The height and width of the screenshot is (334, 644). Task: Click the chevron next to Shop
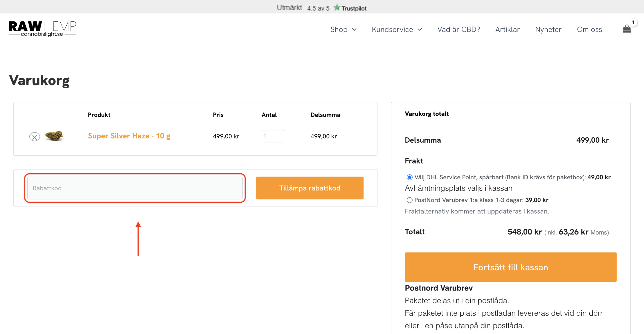354,30
